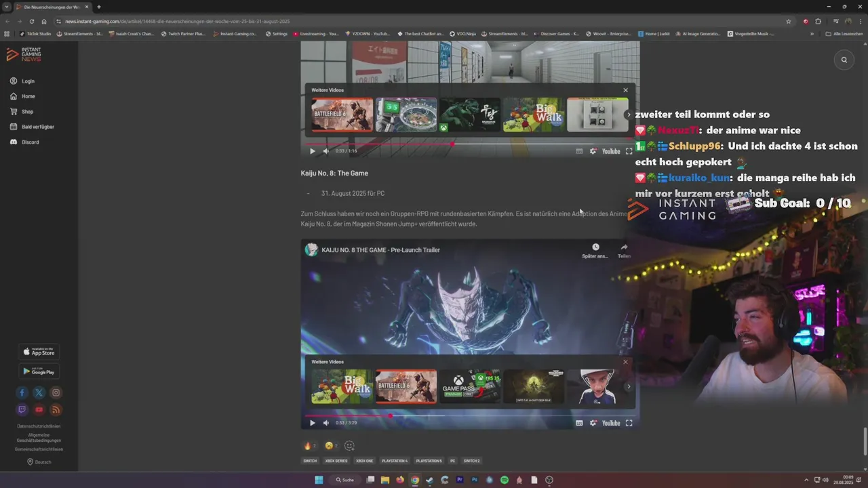This screenshot has height=488, width=868.
Task: Open settings gear on Kaiju No. 8 trailer
Action: 593,423
